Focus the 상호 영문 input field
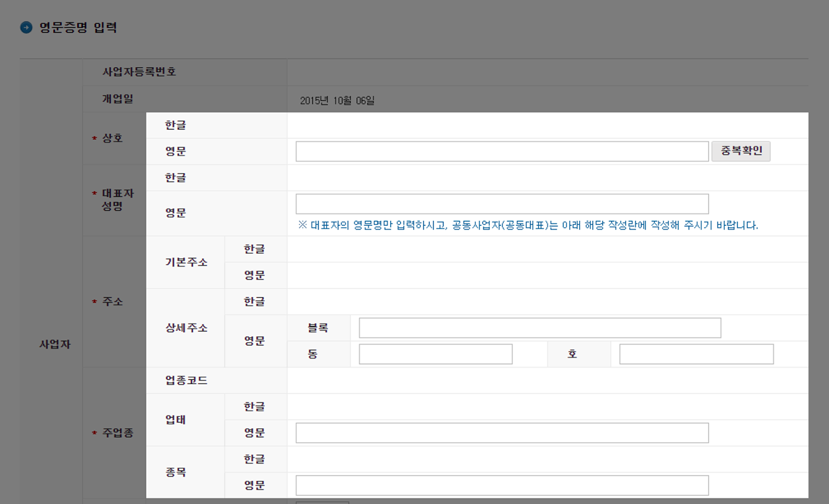The image size is (829, 504). click(x=502, y=151)
